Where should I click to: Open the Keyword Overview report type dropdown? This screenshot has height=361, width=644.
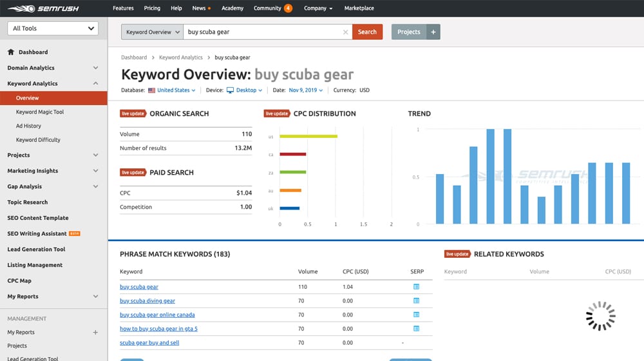coord(153,32)
